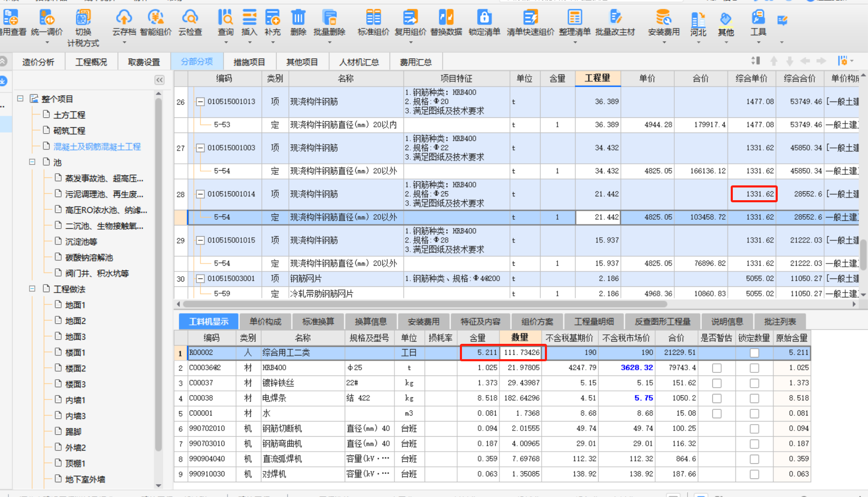The width and height of the screenshot is (868, 497).
Task: Click the 安装费用 toolbar icon
Action: click(x=664, y=17)
